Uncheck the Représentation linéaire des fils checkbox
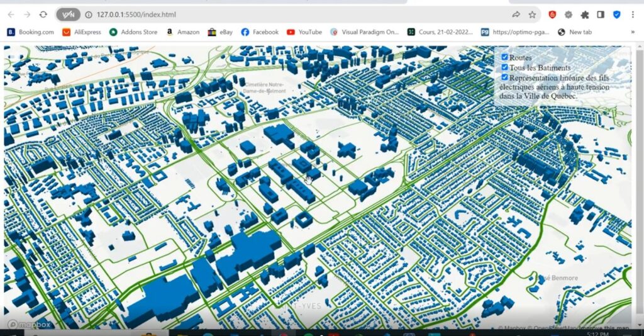644x336 pixels. [x=504, y=77]
